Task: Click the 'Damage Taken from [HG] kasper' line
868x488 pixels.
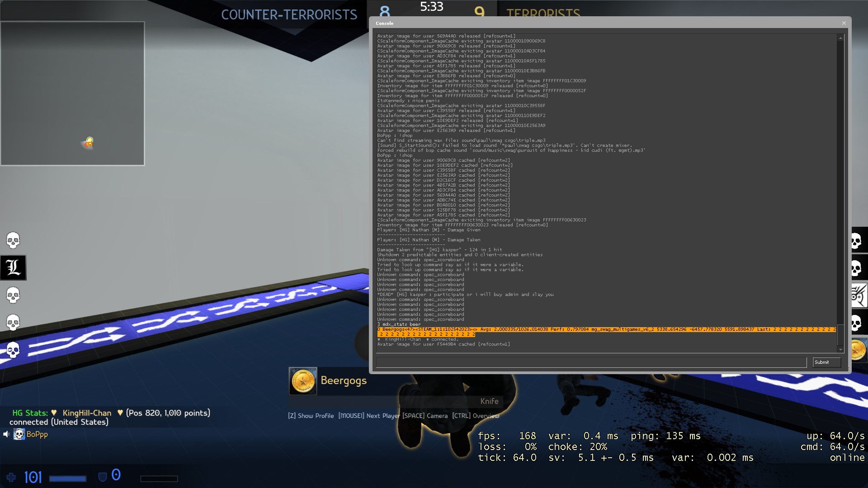Action: [439, 250]
